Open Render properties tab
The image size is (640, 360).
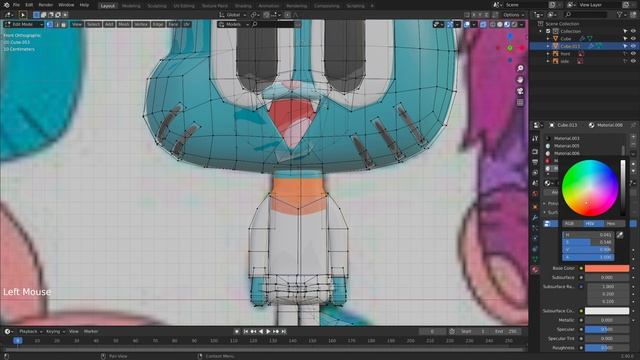(x=535, y=151)
